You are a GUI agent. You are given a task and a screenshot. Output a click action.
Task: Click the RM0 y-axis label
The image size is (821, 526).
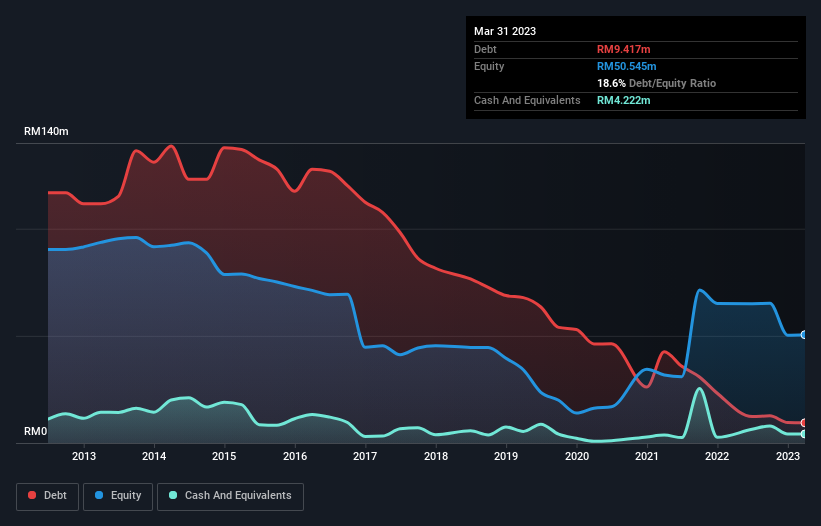[36, 431]
